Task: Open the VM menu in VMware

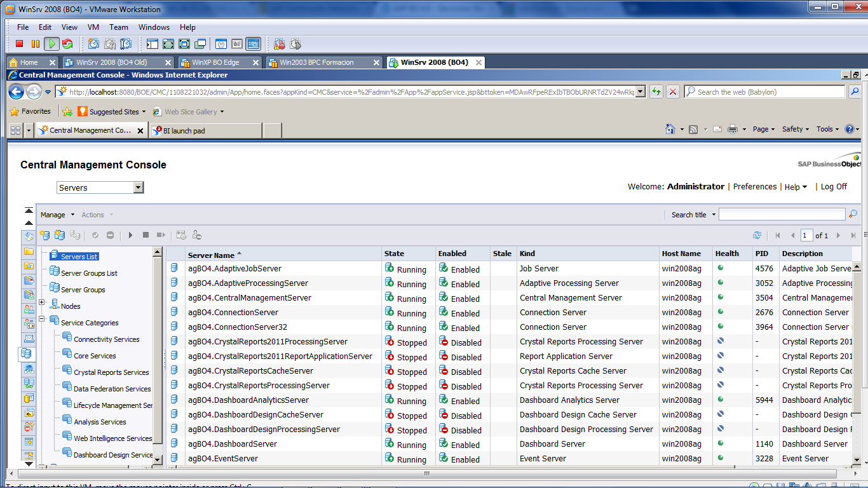Action: coord(93,27)
